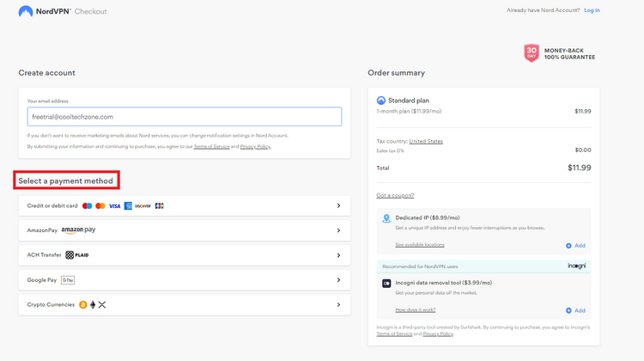Select the ACH Transfer payment option
Image resolution: width=644 pixels, height=361 pixels.
[x=185, y=255]
